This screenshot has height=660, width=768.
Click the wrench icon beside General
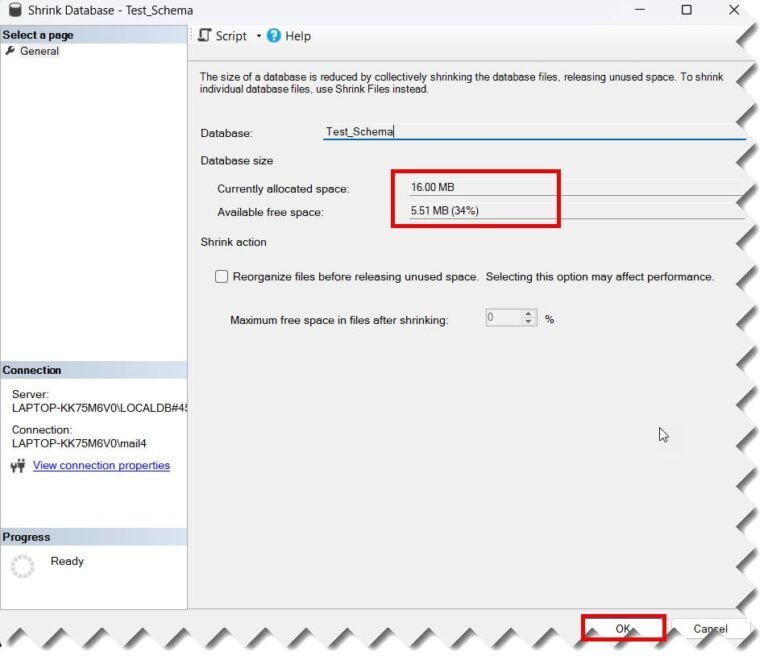coord(10,50)
